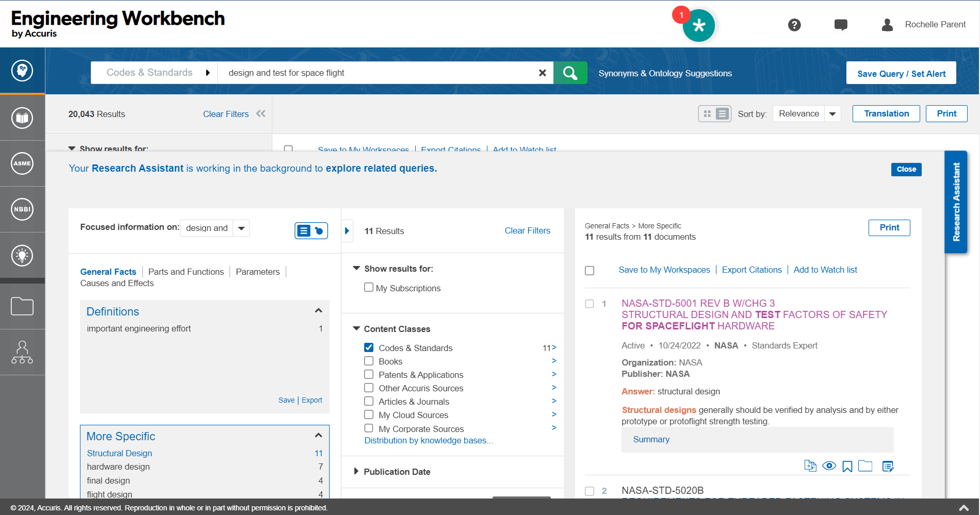Click the Save Query / Set Alert button
This screenshot has height=515, width=980.
901,73
